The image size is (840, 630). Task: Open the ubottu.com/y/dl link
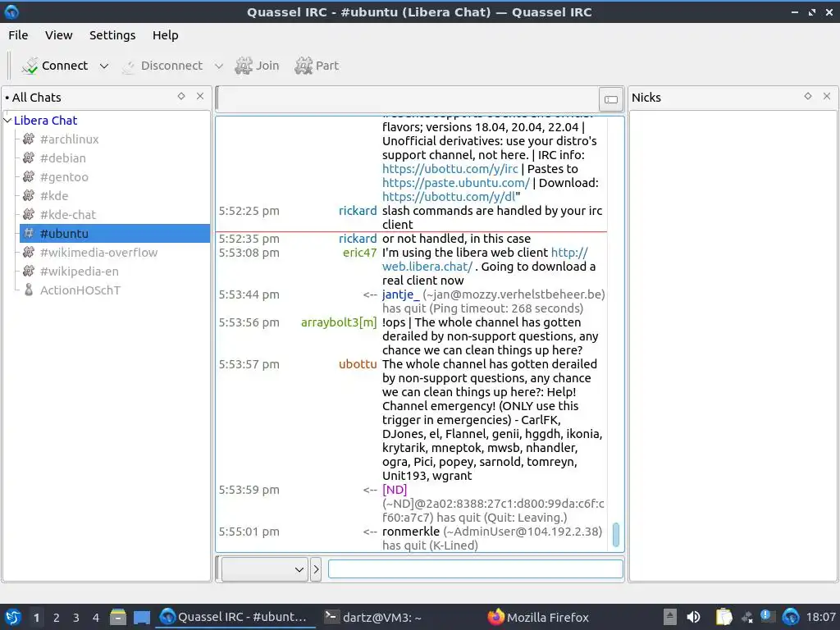(x=449, y=197)
